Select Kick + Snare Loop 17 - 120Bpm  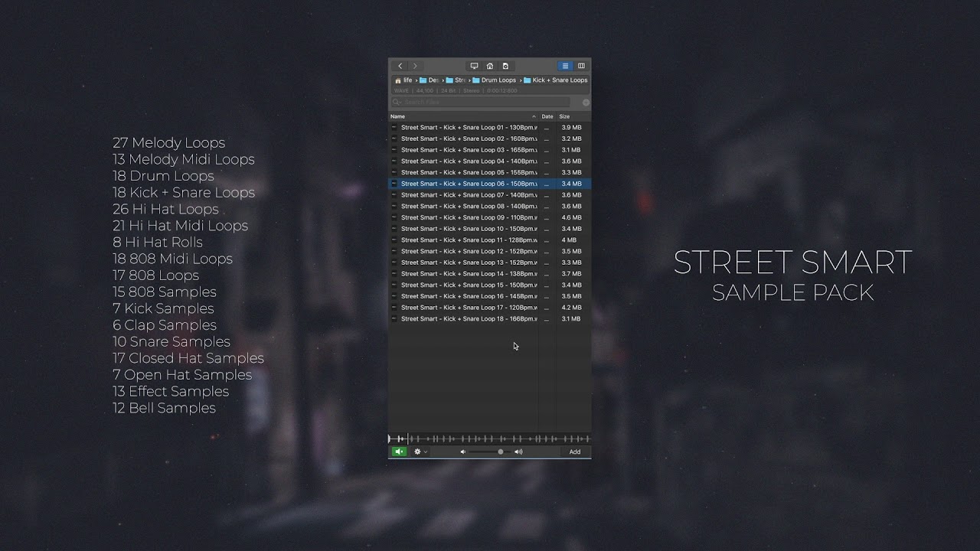pyautogui.click(x=490, y=307)
